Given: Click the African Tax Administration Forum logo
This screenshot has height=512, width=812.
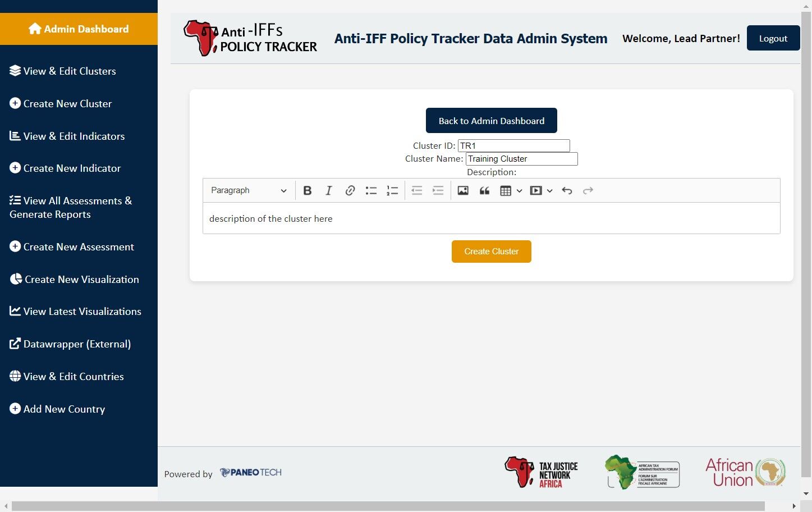Looking at the screenshot, I should 642,472.
